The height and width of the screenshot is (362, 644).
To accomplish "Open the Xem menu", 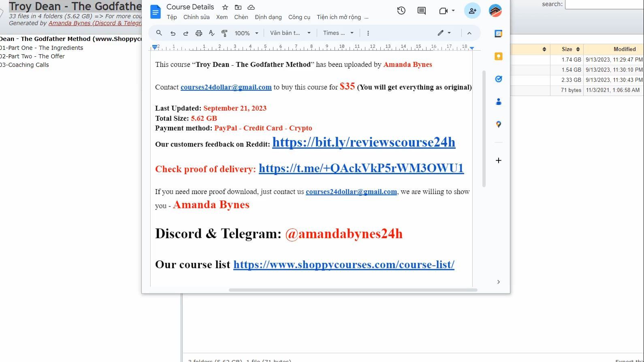I will point(222,17).
